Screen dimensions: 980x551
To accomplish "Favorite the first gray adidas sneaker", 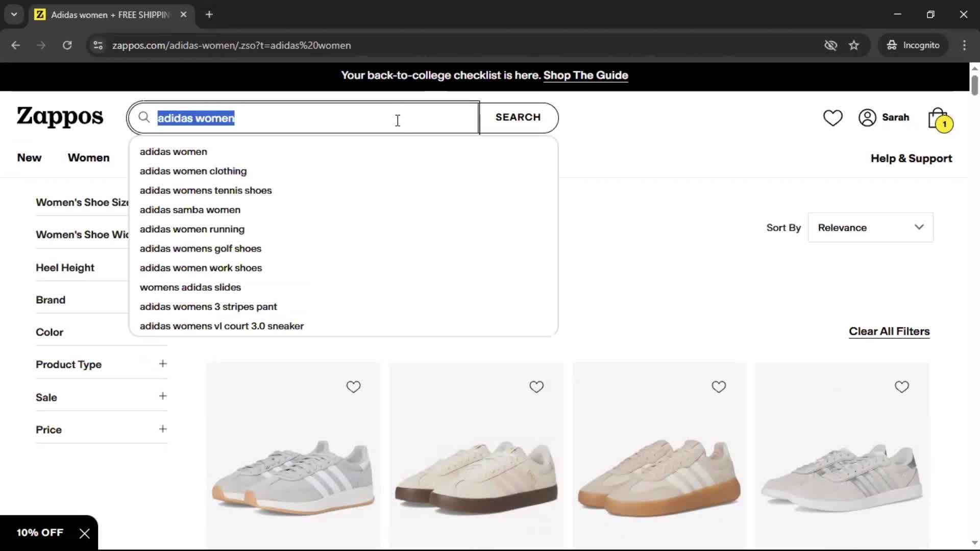I will click(x=353, y=387).
